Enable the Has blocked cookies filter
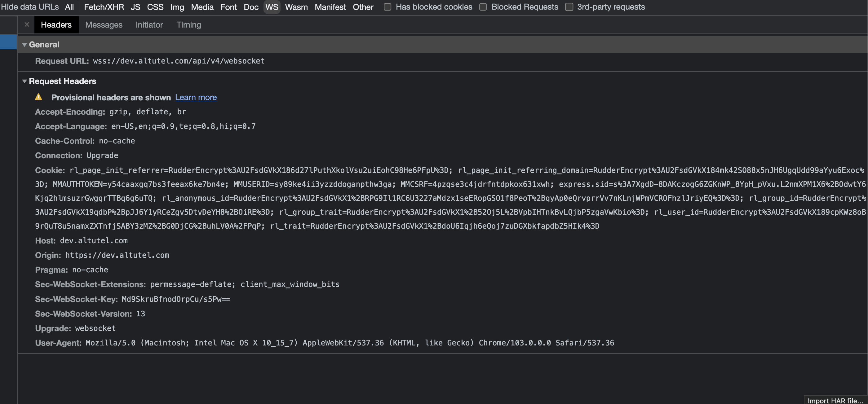 pos(387,7)
